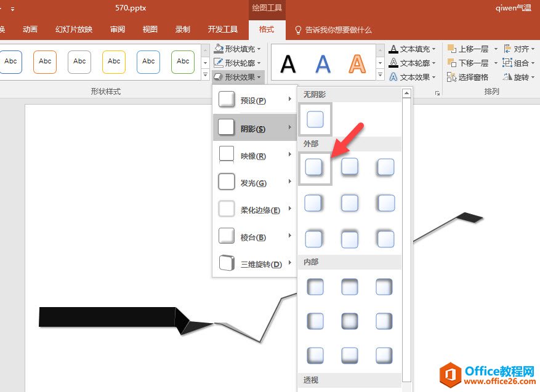Image resolution: width=540 pixels, height=392 pixels.
Task: Open the 形状轮廓 shape outline dropdown
Action: [238, 63]
